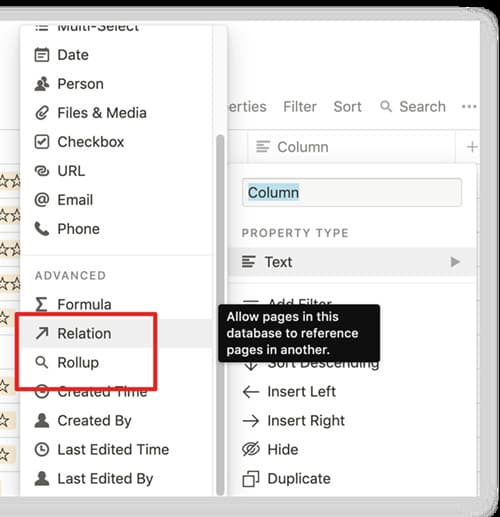Viewport: 500px width, 517px height.
Task: Open the Filter option in toolbar
Action: click(300, 107)
